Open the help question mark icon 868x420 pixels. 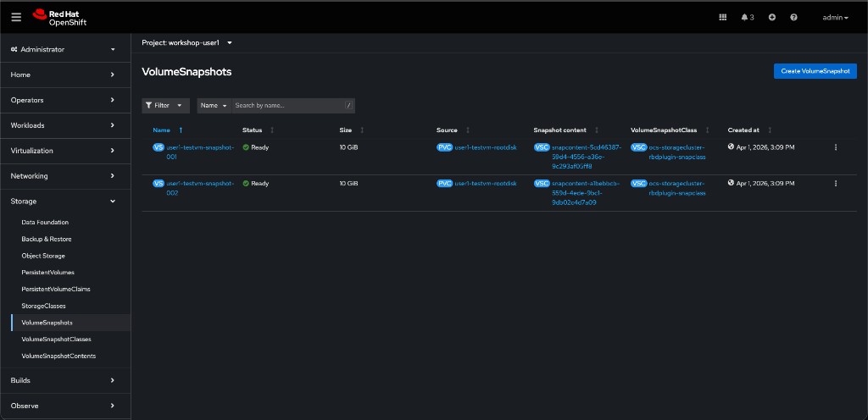point(793,17)
